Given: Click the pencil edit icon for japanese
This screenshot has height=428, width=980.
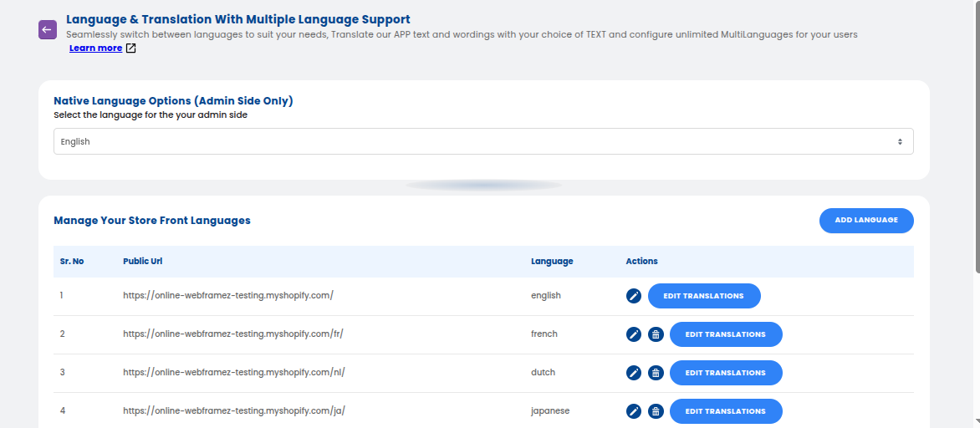Looking at the screenshot, I should click(x=634, y=411).
